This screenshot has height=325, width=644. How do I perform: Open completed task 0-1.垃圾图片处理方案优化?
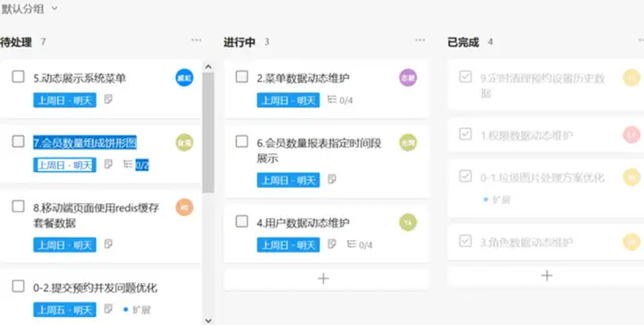click(543, 177)
